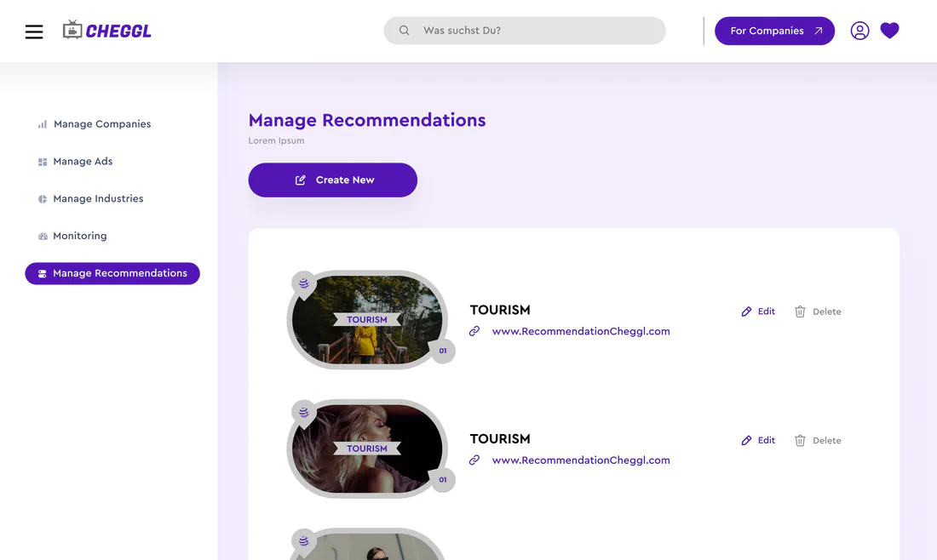Delete the second Tourism recommendation
The image size is (937, 560).
point(818,441)
